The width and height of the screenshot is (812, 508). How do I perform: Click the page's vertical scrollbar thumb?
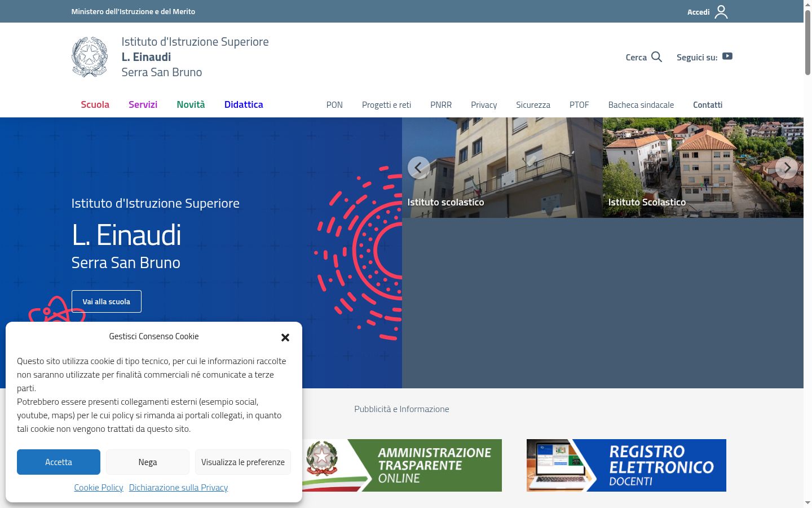807,42
